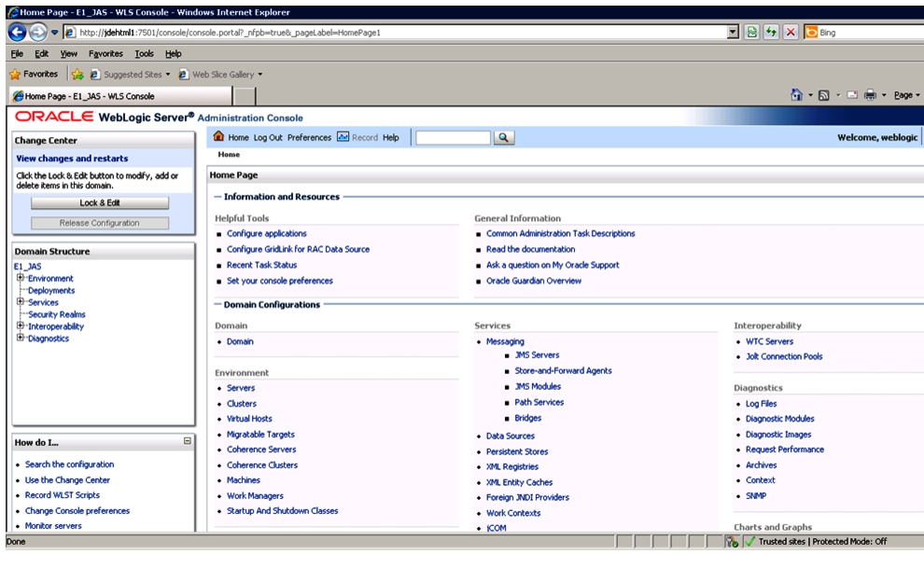Open the Web Slice Gallery favorites item
Screen dimensions: 924x568
[x=220, y=75]
